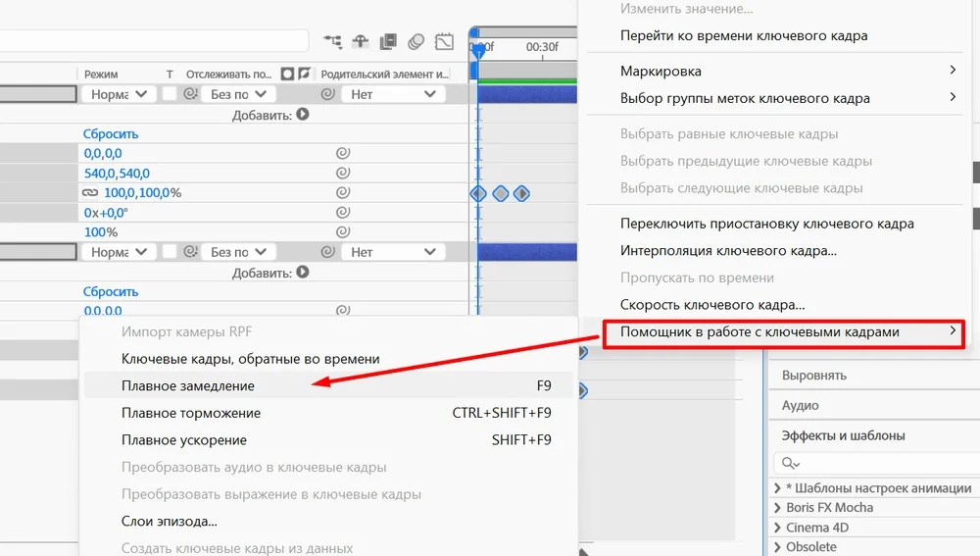Tick lower layer's T preserve transparency checkbox
This screenshot has width=980, height=556.
pyautogui.click(x=170, y=252)
